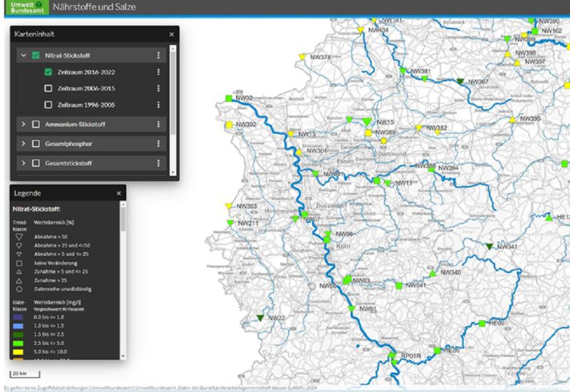Select dark green triangle marker NW341

489,247
